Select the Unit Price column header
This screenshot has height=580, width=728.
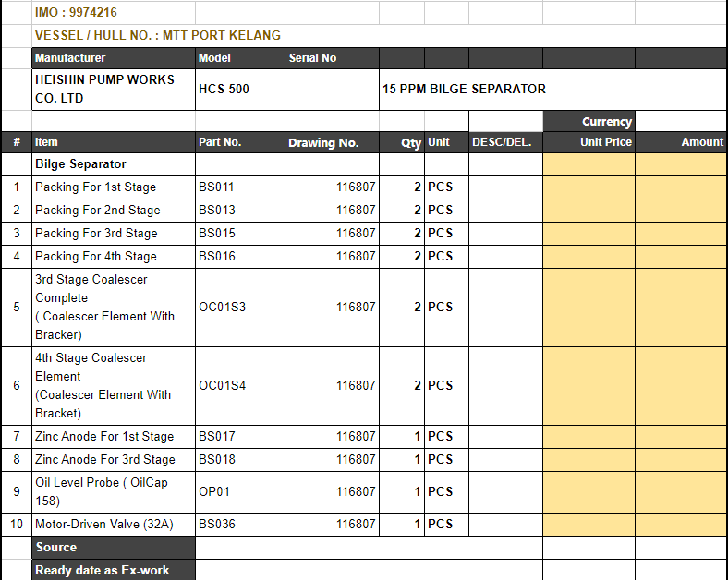click(588, 142)
